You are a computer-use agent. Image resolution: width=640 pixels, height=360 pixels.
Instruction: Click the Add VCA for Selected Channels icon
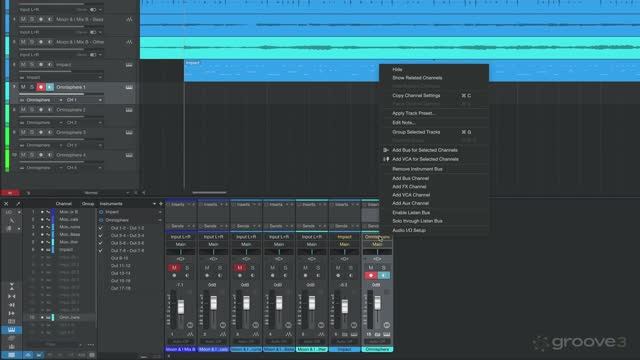386,159
